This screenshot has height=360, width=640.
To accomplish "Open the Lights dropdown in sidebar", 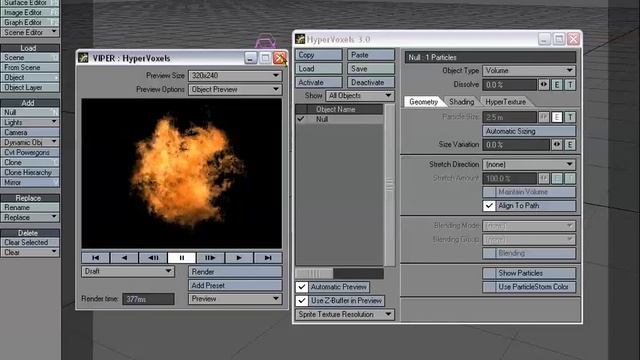I will 30,122.
